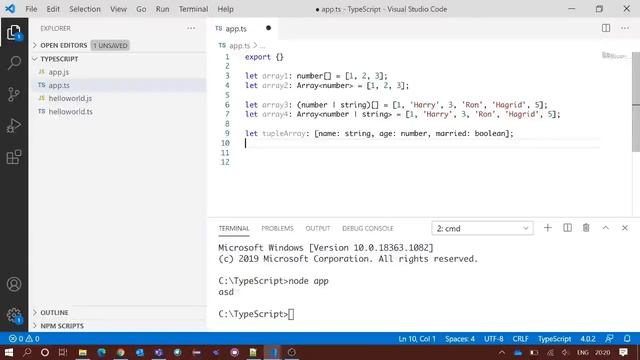Open the View menu
This screenshot has width=640, height=360.
(x=118, y=9)
